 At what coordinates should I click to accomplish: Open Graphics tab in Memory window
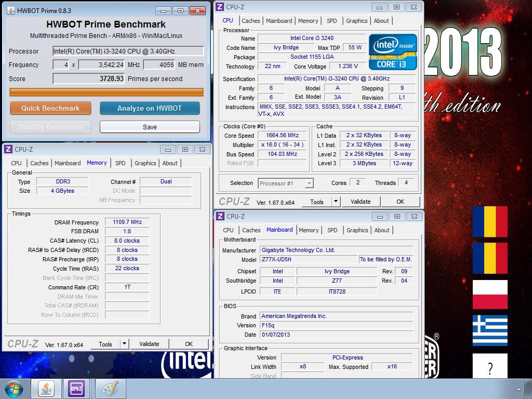(x=145, y=163)
